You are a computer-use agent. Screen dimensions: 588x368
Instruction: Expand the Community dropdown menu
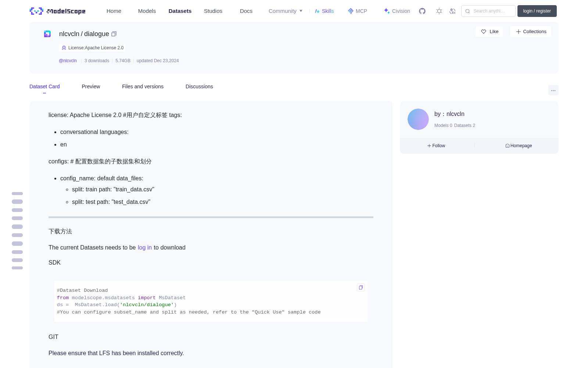[x=286, y=11]
